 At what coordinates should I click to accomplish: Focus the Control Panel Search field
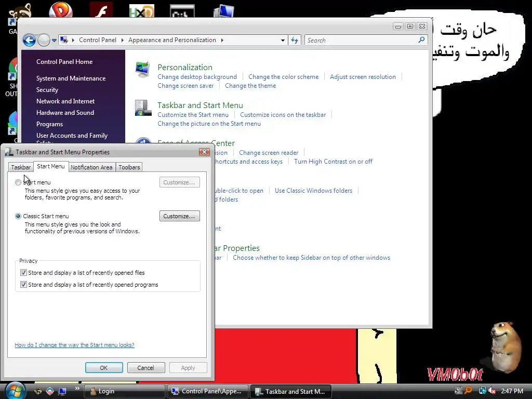click(362, 41)
